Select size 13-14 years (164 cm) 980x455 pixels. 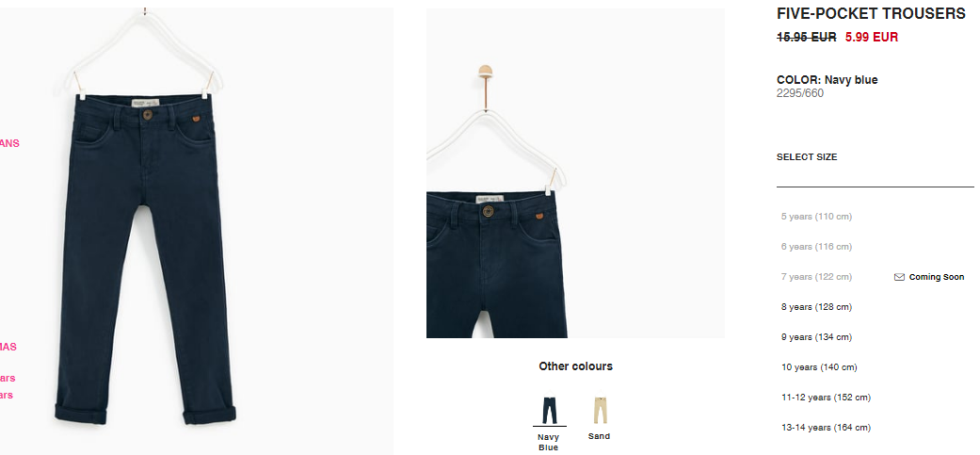[826, 428]
